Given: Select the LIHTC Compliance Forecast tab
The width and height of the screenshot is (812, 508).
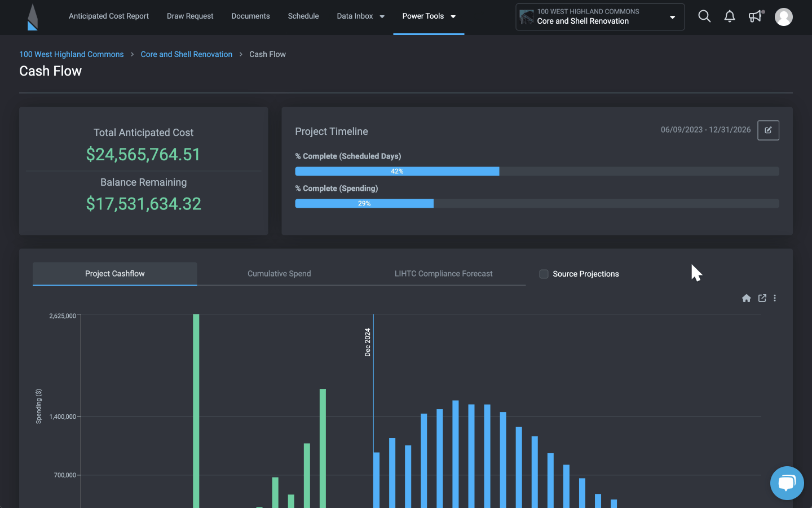Looking at the screenshot, I should pos(443,274).
